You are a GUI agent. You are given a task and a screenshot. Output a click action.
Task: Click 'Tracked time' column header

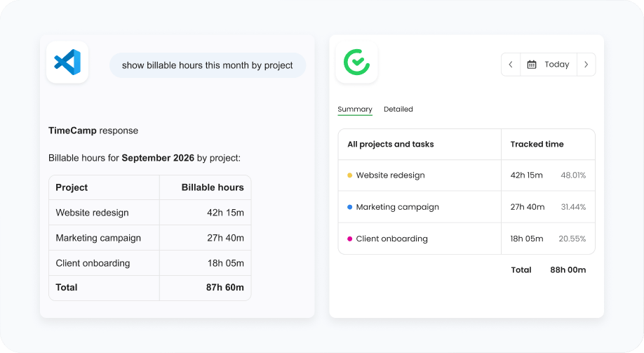tap(537, 145)
